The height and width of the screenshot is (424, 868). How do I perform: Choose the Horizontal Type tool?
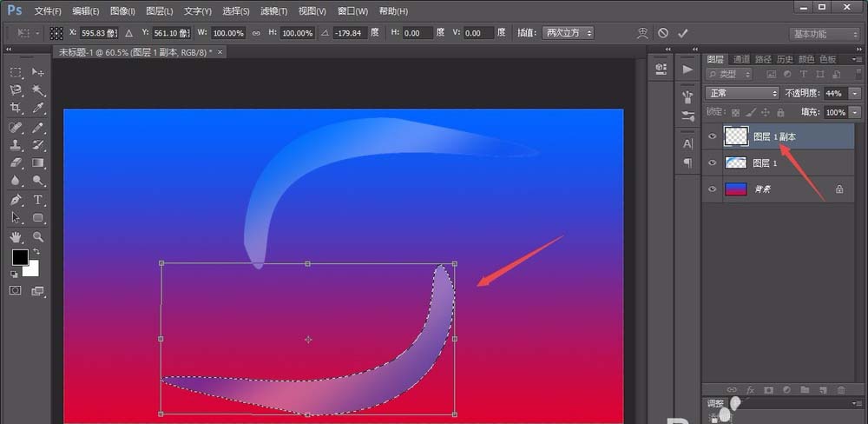point(38,200)
